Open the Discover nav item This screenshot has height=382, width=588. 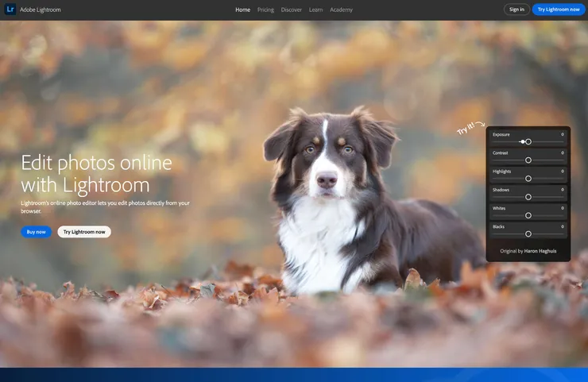tap(292, 10)
